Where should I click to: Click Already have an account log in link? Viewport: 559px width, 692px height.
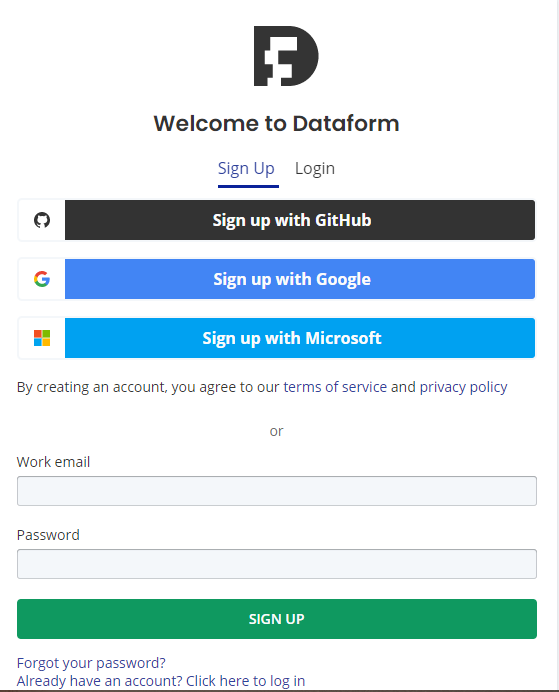point(161,681)
